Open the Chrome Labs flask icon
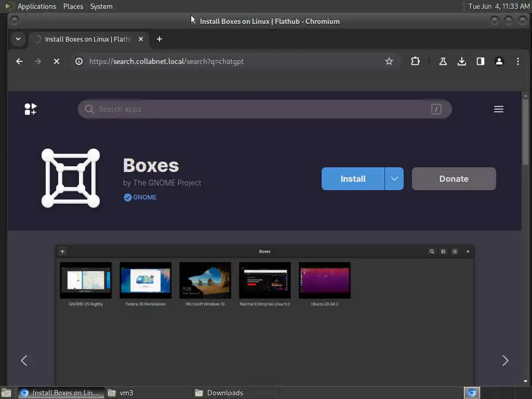 (443, 61)
